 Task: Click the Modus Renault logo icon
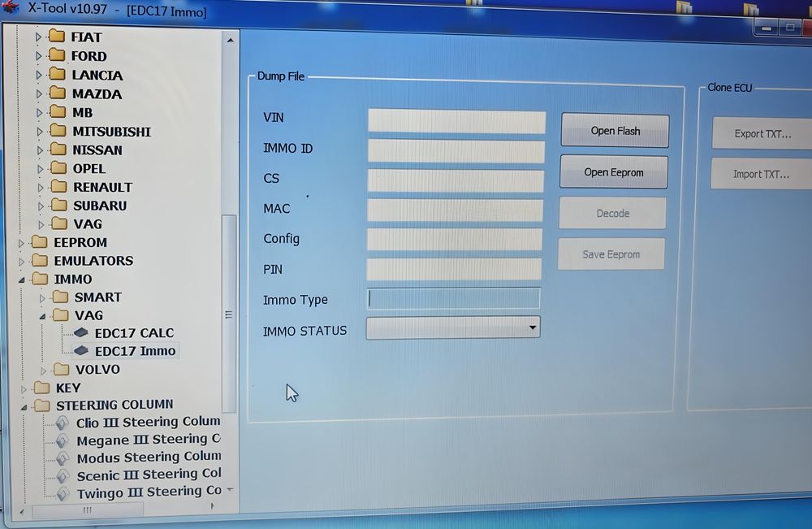[63, 458]
